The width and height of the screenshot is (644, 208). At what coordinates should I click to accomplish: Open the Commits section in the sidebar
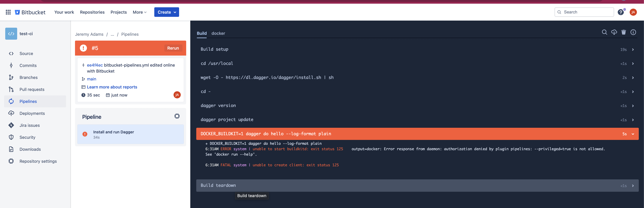coord(28,65)
